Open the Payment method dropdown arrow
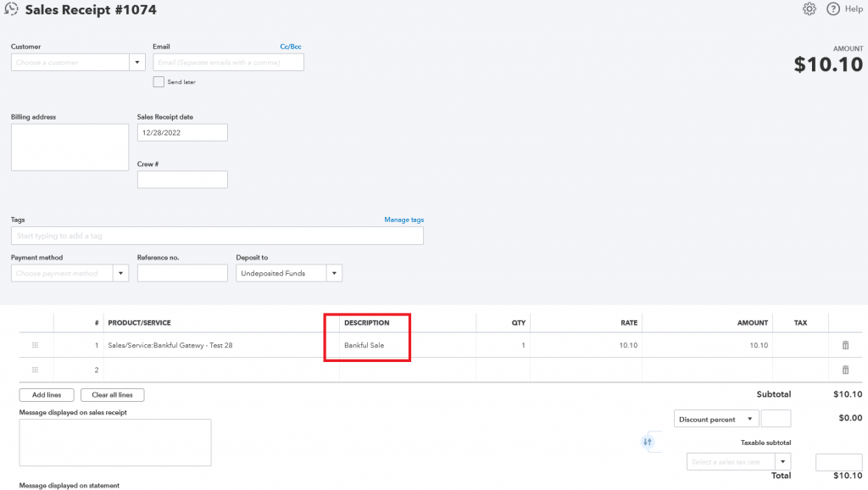Screen dimensions: 868x490 (120, 273)
